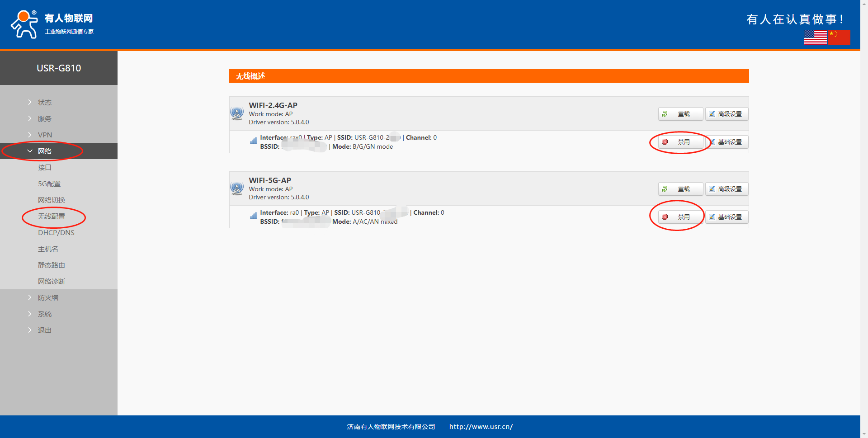This screenshot has width=868, height=438.
Task: Expand the 防火墙 menu section
Action: pyautogui.click(x=48, y=298)
